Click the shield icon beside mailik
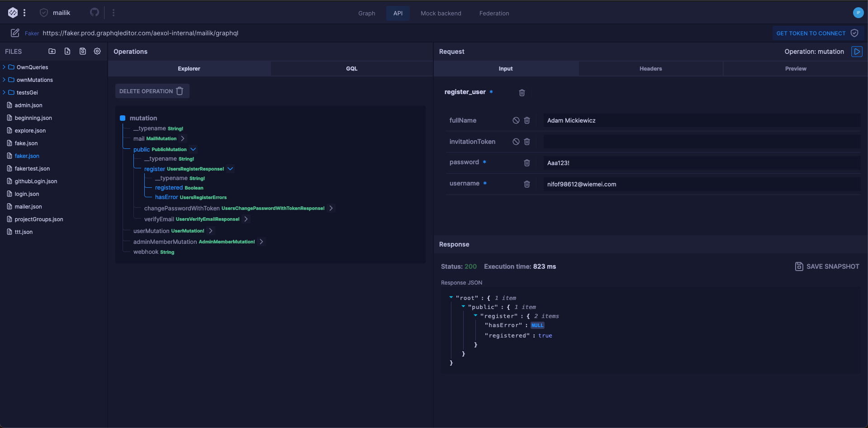The height and width of the screenshot is (428, 868). pyautogui.click(x=44, y=13)
